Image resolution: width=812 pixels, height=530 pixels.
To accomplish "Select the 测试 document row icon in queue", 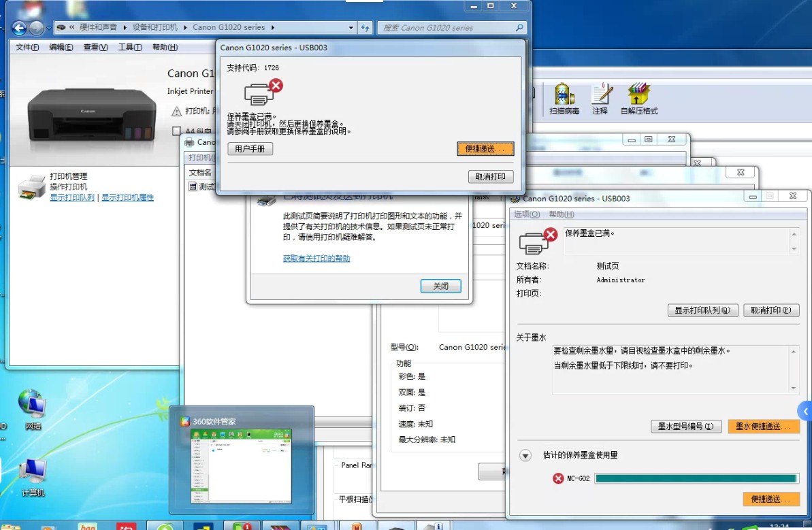I will [193, 186].
